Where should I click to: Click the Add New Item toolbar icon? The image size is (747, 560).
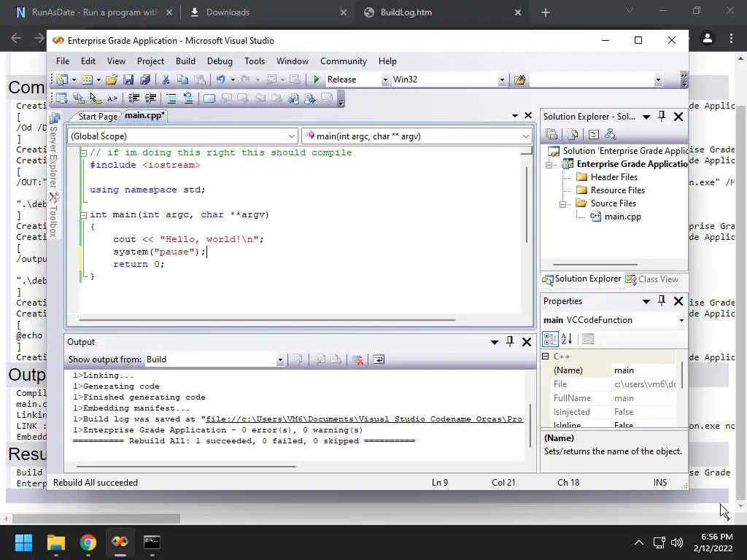pyautogui.click(x=87, y=79)
